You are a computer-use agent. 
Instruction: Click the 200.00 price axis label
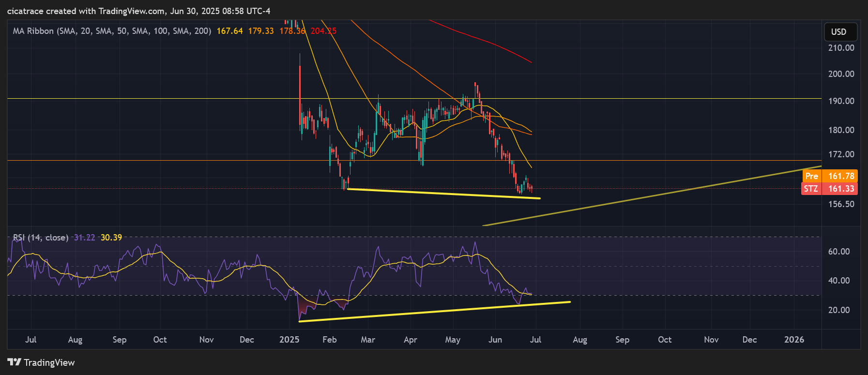[x=841, y=74]
